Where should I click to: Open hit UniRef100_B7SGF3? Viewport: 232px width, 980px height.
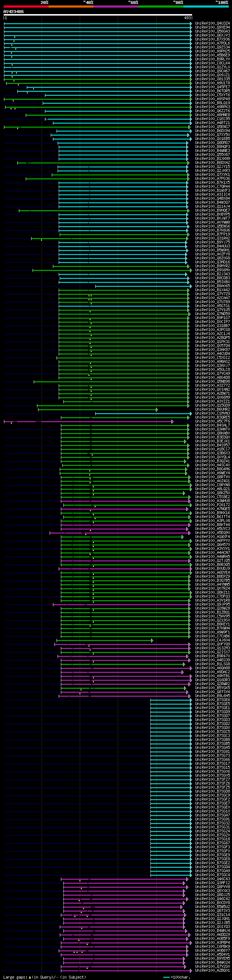tap(212, 847)
